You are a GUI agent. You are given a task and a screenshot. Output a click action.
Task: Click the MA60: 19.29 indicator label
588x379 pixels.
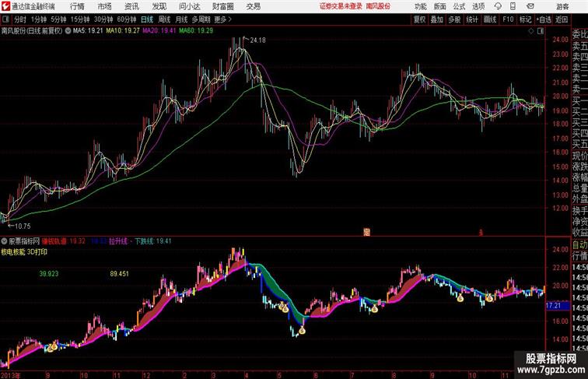tap(196, 31)
